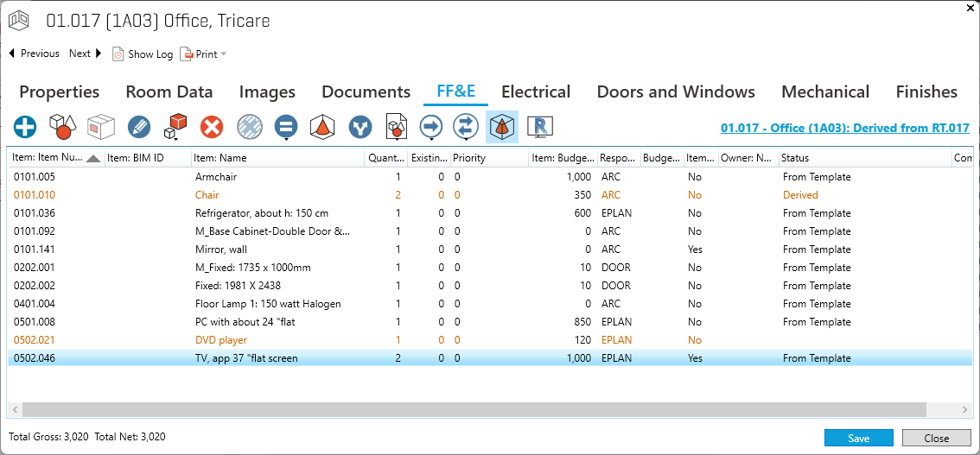This screenshot has height=455, width=980.
Task: Click the Save button
Action: 858,438
